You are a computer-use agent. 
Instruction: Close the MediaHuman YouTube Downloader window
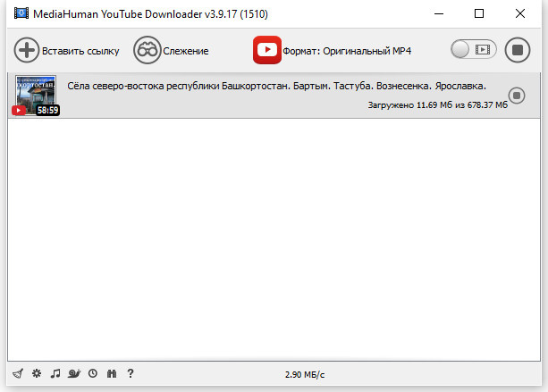point(520,13)
